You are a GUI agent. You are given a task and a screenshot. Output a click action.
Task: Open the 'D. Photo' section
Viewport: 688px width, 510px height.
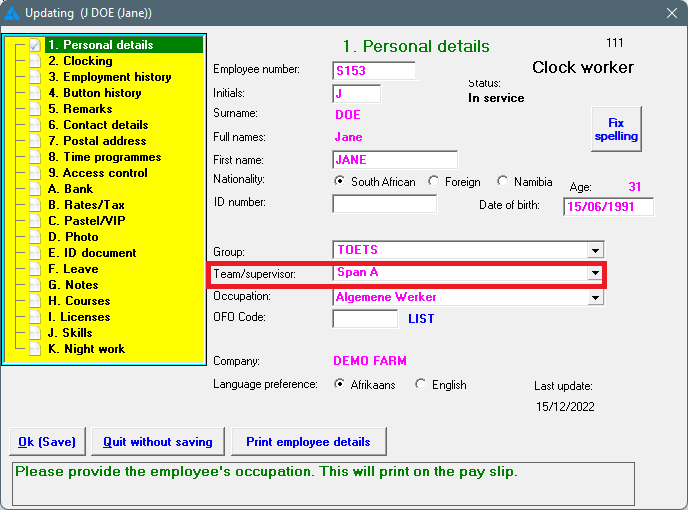pos(73,237)
